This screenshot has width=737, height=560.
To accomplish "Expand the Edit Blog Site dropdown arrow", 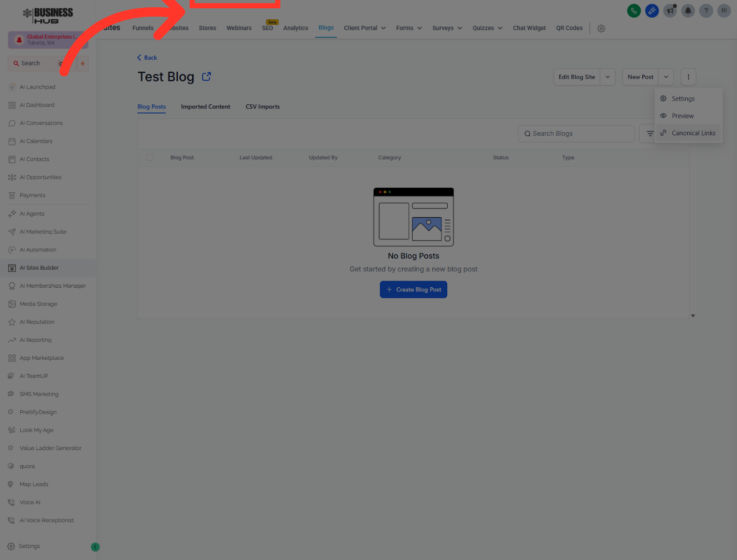I will 607,77.
